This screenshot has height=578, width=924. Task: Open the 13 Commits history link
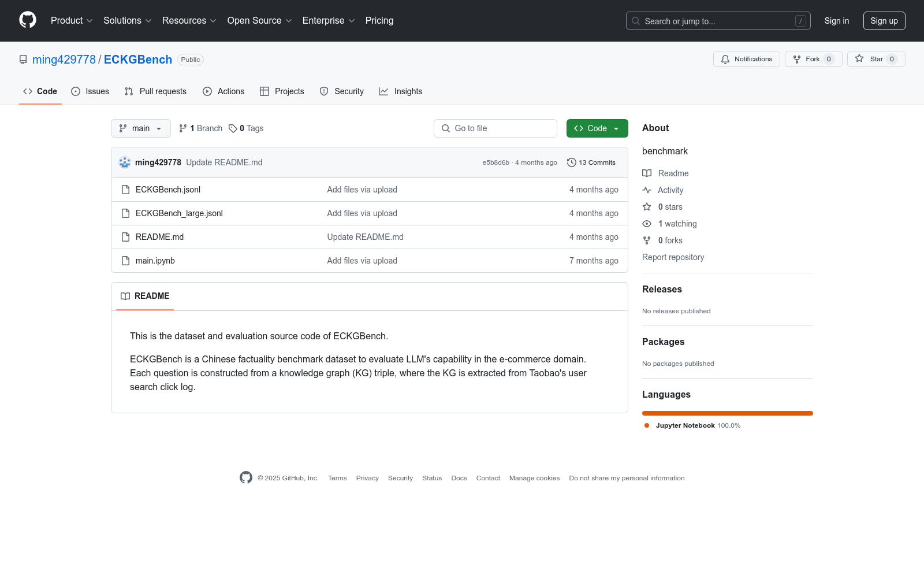tap(591, 162)
